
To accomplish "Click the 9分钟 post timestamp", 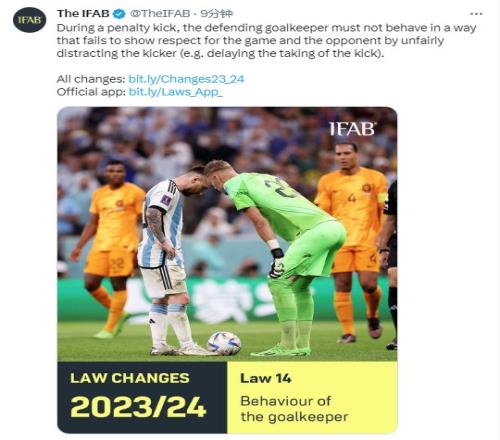I will (217, 14).
